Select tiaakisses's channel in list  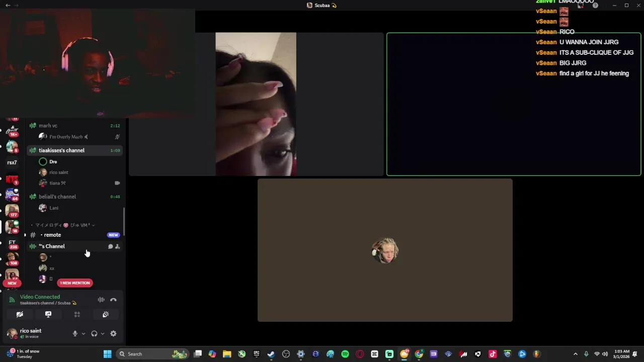tap(74, 150)
